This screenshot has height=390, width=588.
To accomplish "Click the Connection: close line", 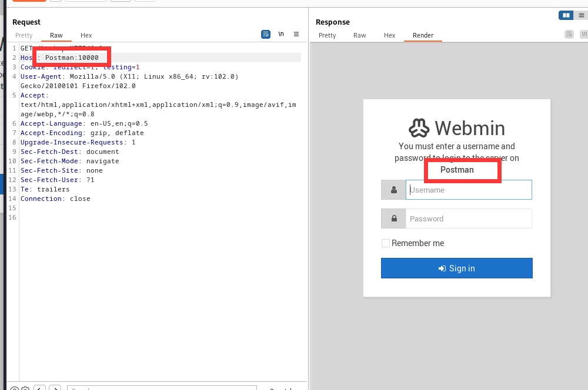I will tap(55, 199).
